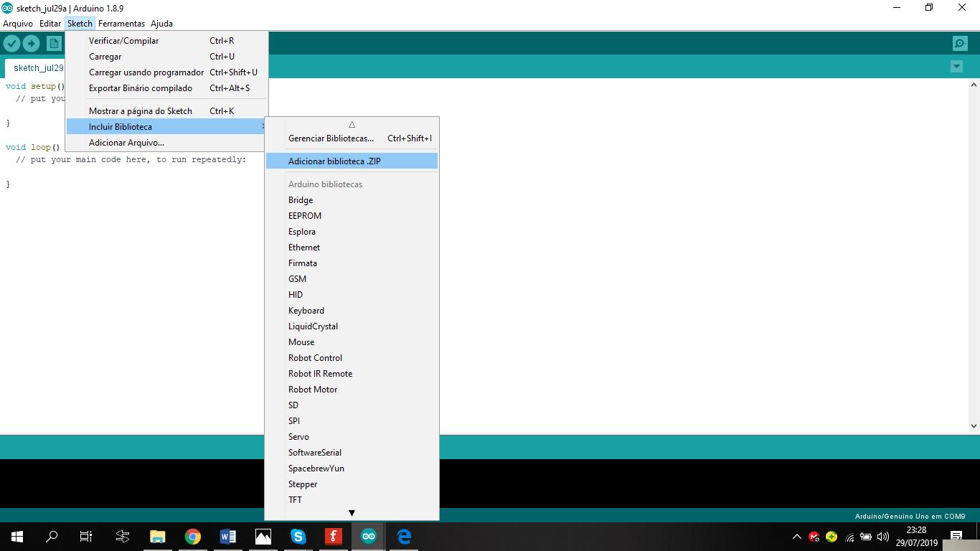
Task: Open the Serial Monitor magnifier icon
Action: [960, 44]
